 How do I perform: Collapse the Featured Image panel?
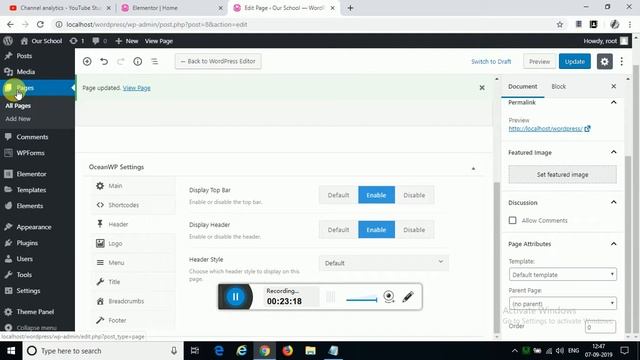613,152
